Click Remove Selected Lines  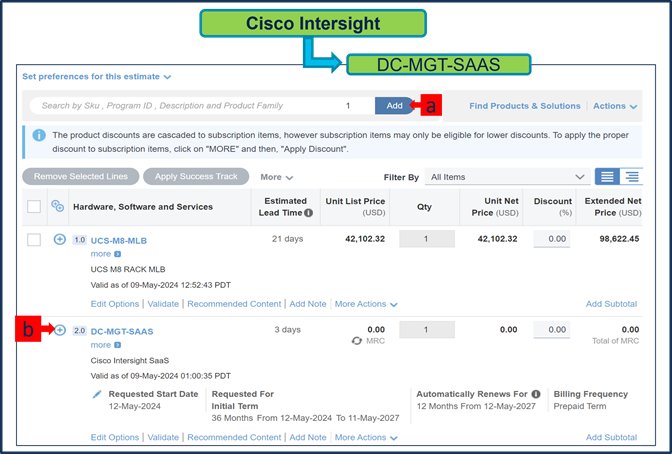pyautogui.click(x=81, y=177)
